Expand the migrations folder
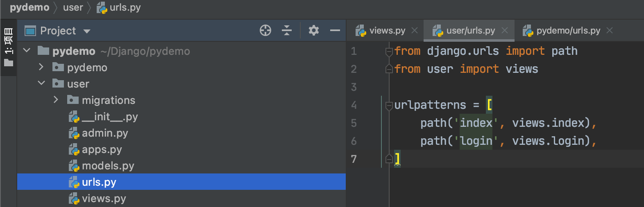644x207 pixels. tap(56, 100)
